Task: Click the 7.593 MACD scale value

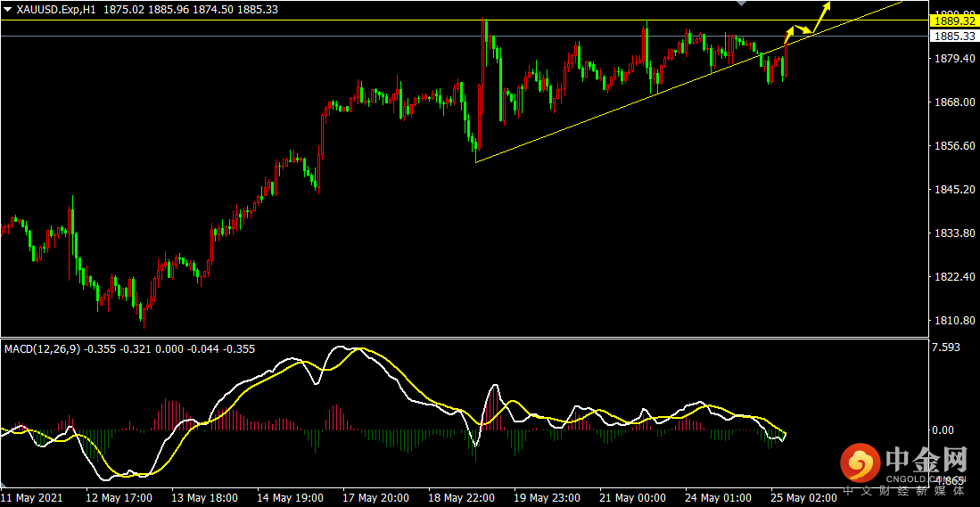Action: coord(947,348)
